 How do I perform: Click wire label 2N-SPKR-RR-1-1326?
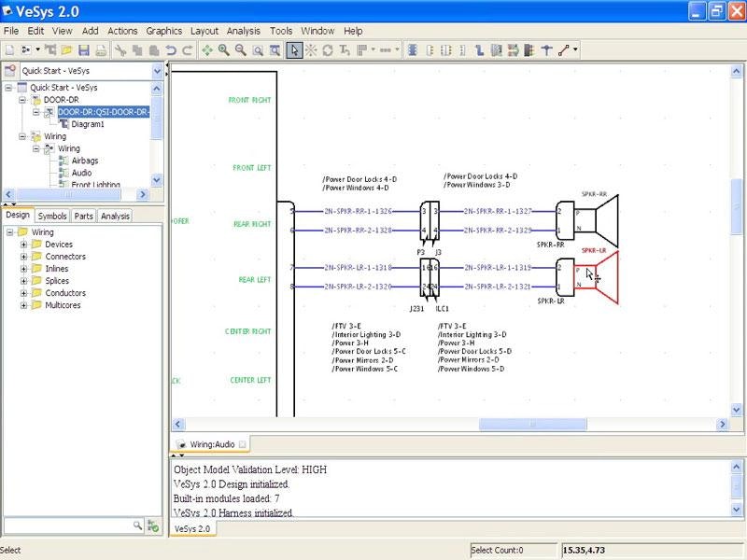tap(358, 211)
